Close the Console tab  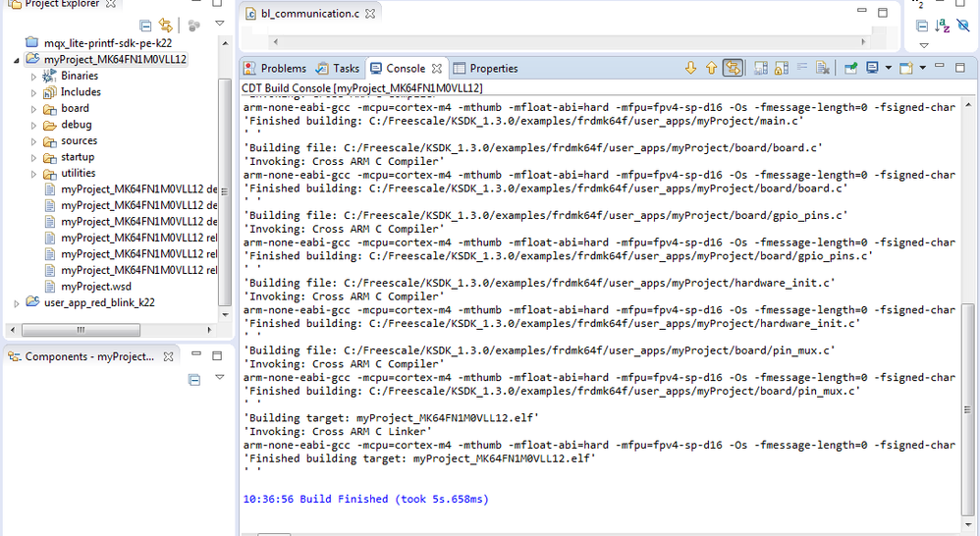tap(437, 68)
